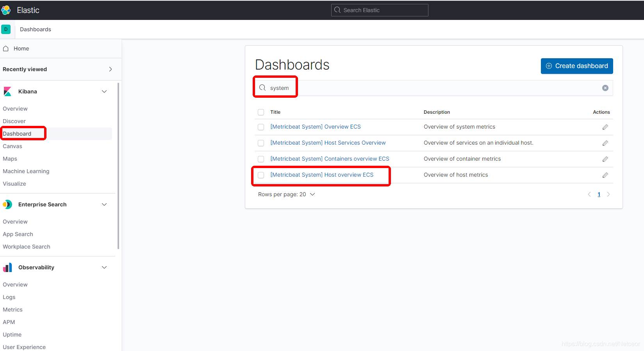Screen dimensions: 644x351
Task: Click the Home house icon
Action: [6, 48]
